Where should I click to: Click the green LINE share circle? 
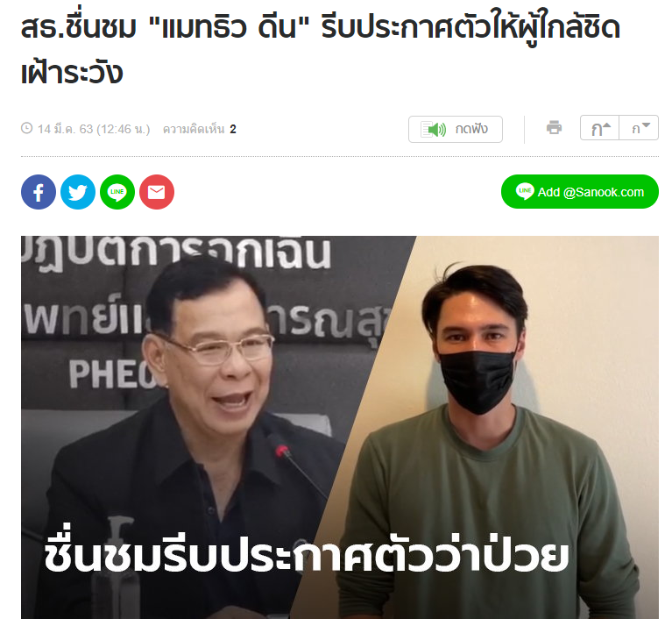[117, 192]
